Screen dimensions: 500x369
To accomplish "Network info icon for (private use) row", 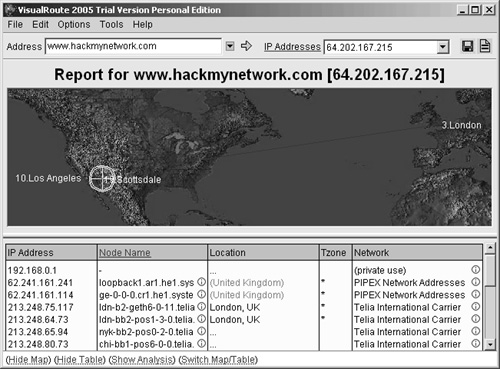I will pos(476,269).
